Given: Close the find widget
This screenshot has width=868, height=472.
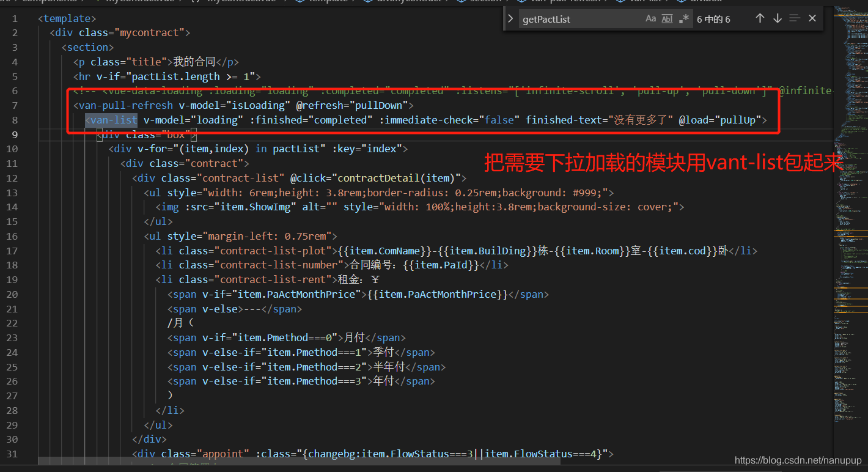Looking at the screenshot, I should (812, 18).
